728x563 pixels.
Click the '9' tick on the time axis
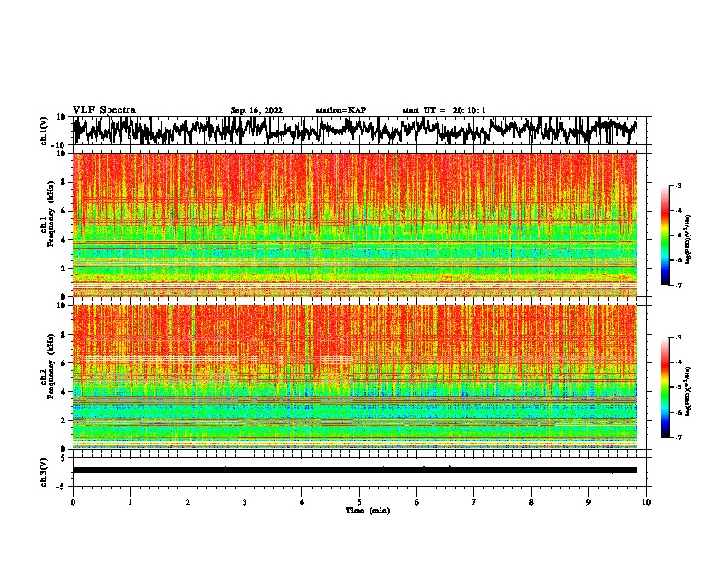[x=588, y=502]
